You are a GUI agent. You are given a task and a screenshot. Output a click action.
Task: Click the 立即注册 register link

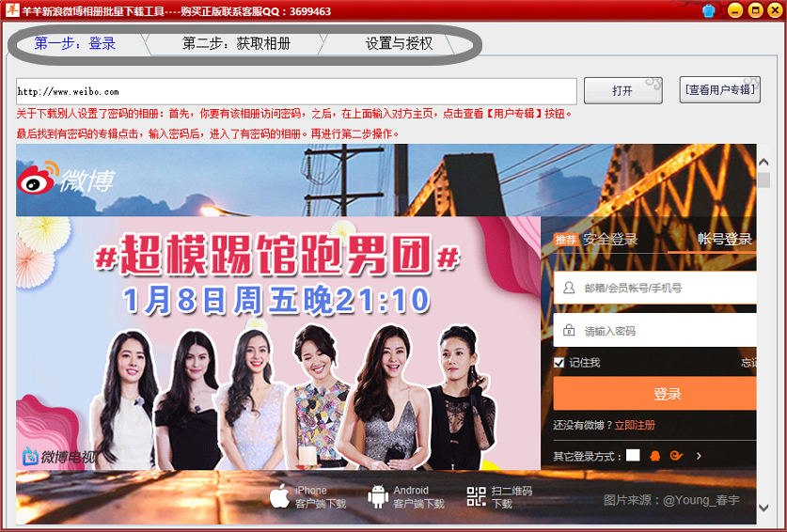tap(635, 426)
